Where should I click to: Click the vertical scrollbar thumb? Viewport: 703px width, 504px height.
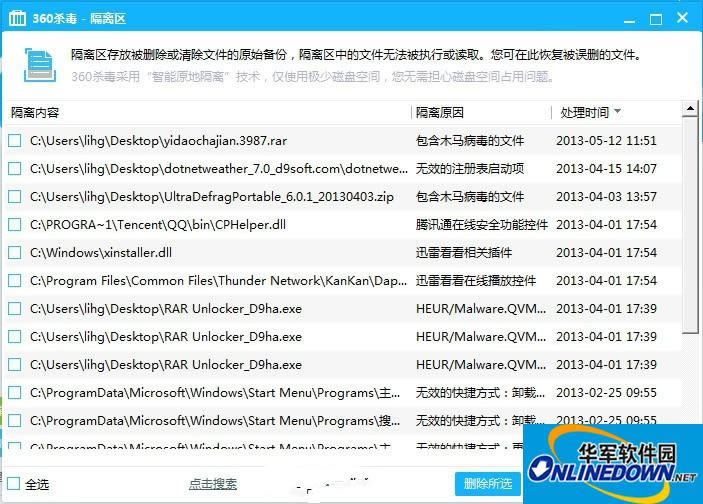coord(690,225)
